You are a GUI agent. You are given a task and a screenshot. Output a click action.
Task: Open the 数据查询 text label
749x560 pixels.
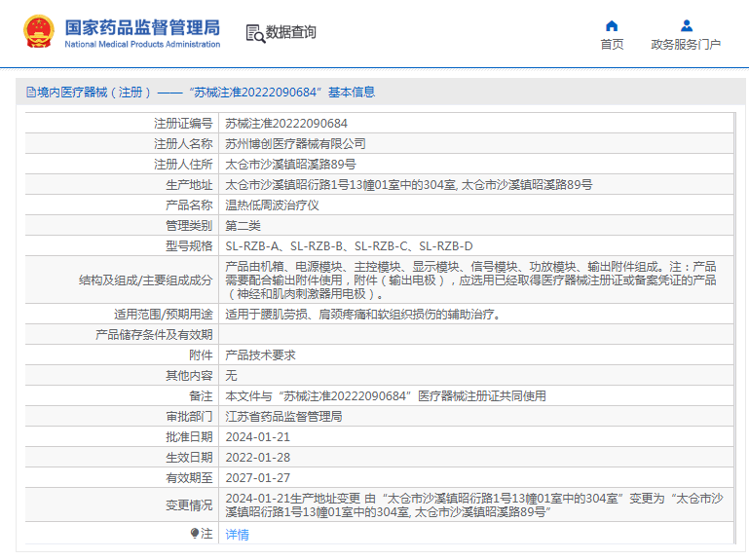click(x=291, y=32)
